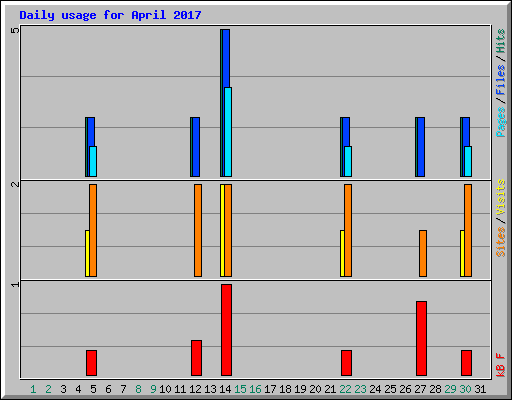This screenshot has height=400, width=512.
Task: Click the tall blue Files bar for day 14
Action: click(226, 58)
